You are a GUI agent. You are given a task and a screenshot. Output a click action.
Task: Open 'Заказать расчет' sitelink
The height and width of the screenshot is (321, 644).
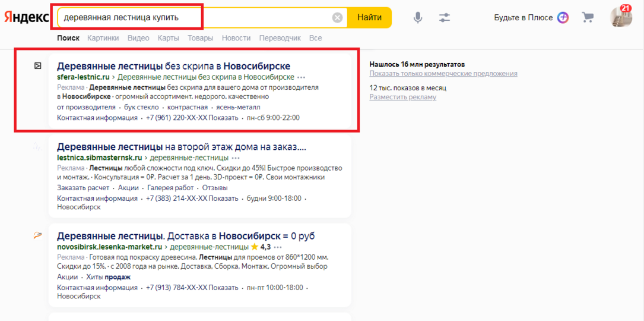[x=83, y=188]
